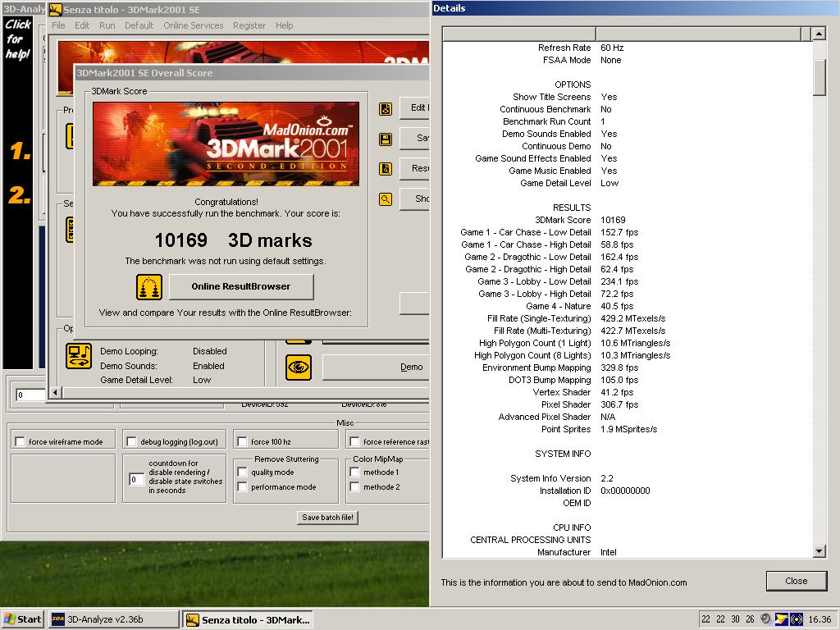Viewport: 840px width, 630px height.
Task: Select 'FSAA Mode None' row
Action: 628,59
